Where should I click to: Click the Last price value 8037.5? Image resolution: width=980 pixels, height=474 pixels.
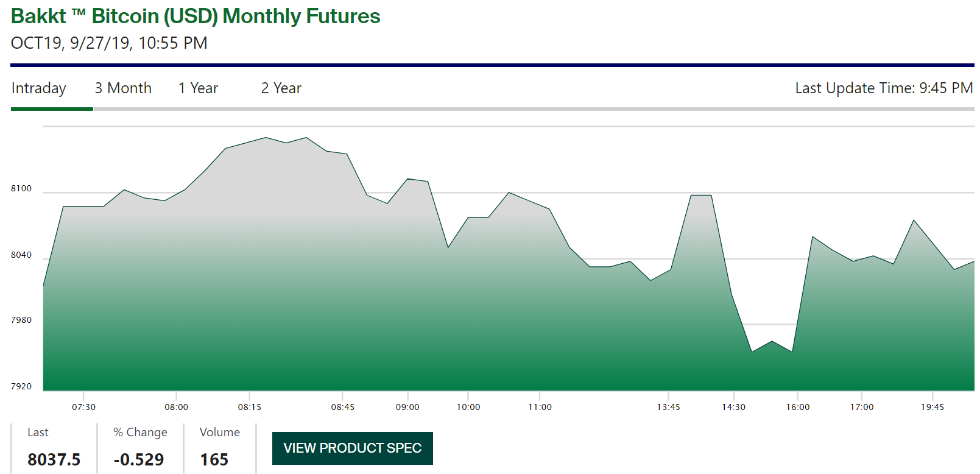click(x=54, y=459)
